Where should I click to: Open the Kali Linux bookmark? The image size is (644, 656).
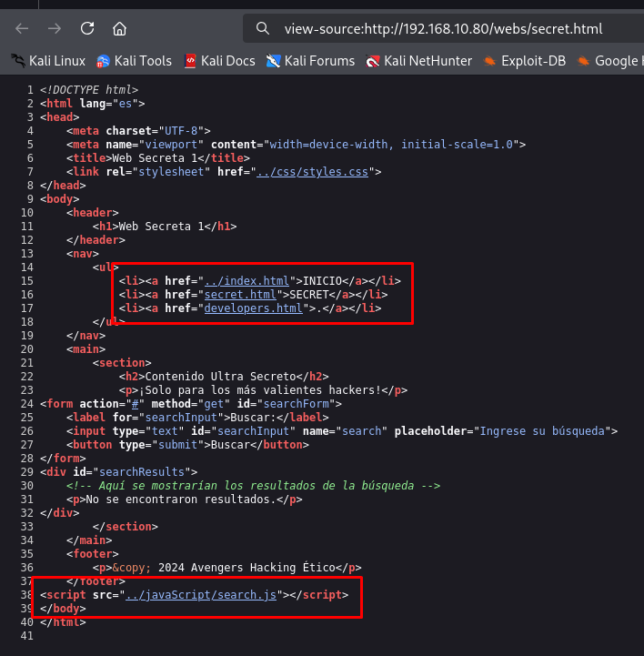48,61
